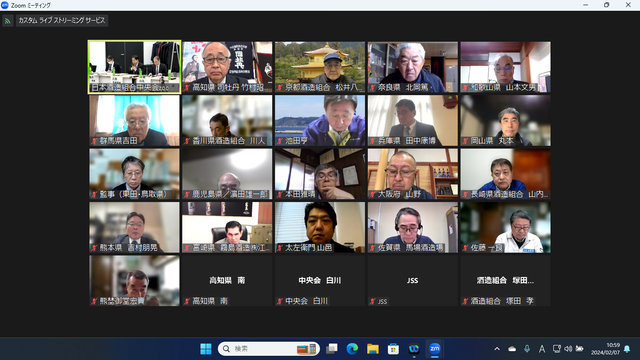Click the Zoom logo in the title bar
The height and width of the screenshot is (360, 640).
point(4,5)
